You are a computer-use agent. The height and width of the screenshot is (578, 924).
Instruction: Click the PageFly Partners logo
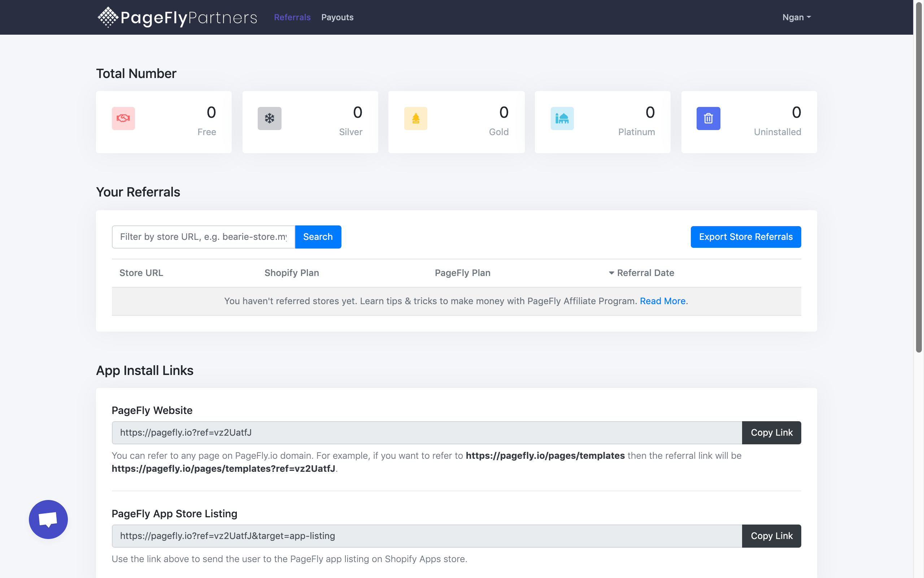pyautogui.click(x=177, y=17)
